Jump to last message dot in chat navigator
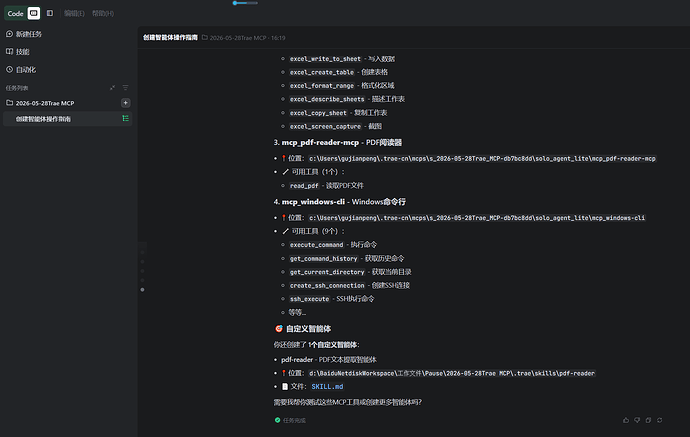 (142, 290)
